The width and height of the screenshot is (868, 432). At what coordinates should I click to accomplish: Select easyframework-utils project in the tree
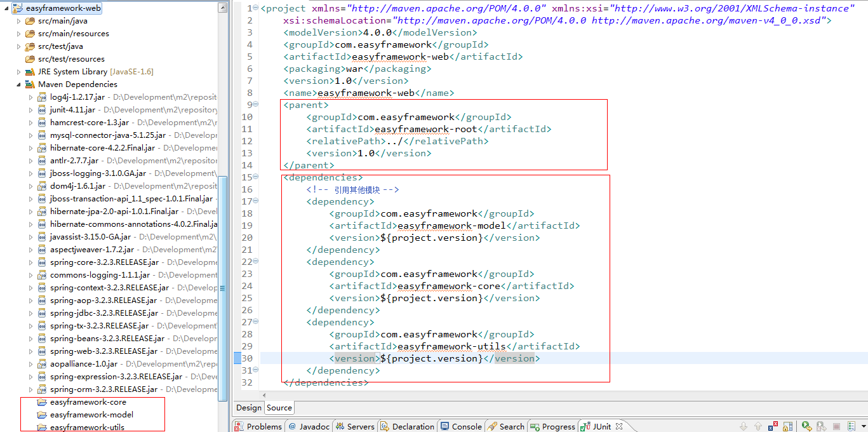click(87, 428)
